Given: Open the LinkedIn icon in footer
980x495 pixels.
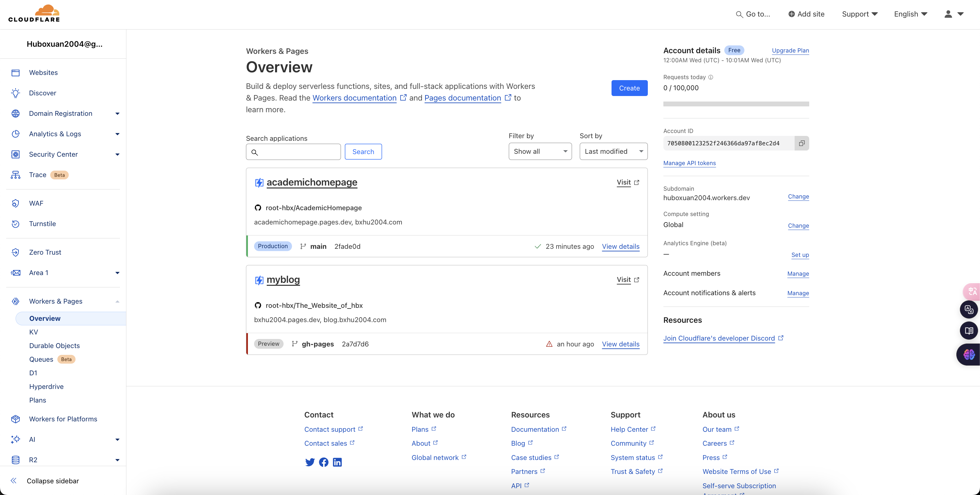Looking at the screenshot, I should click(337, 462).
